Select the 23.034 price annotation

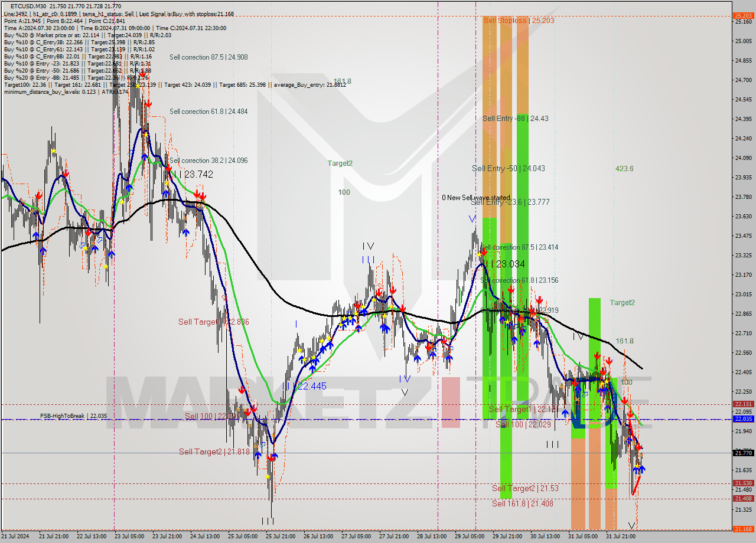(510, 264)
